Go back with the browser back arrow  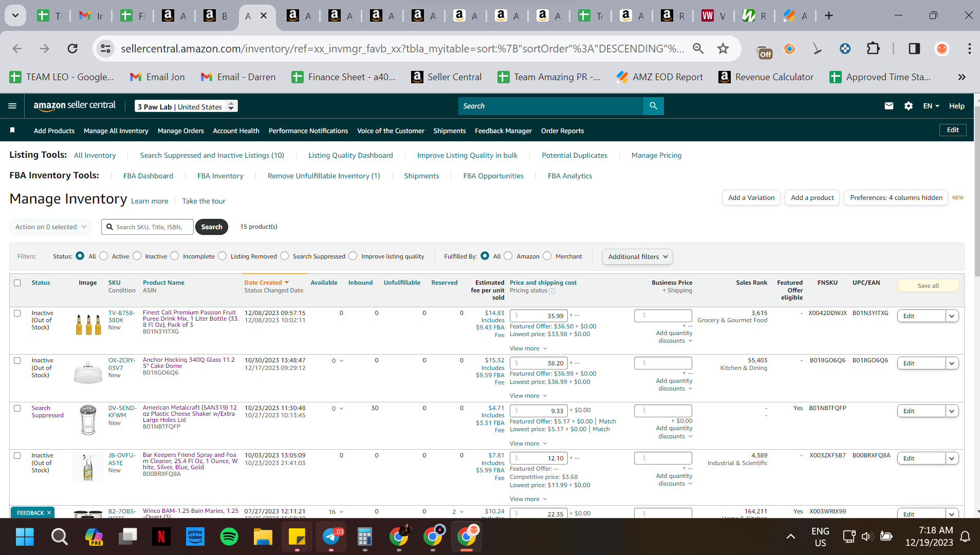coord(17,48)
